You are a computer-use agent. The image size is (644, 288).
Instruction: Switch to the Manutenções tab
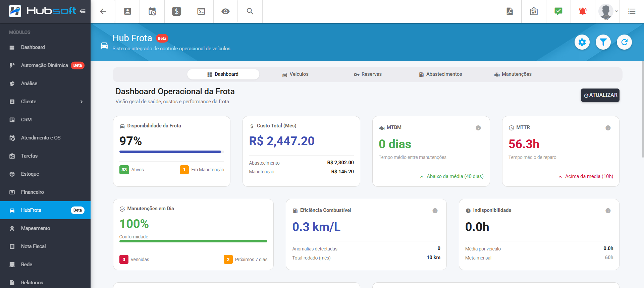coord(513,74)
